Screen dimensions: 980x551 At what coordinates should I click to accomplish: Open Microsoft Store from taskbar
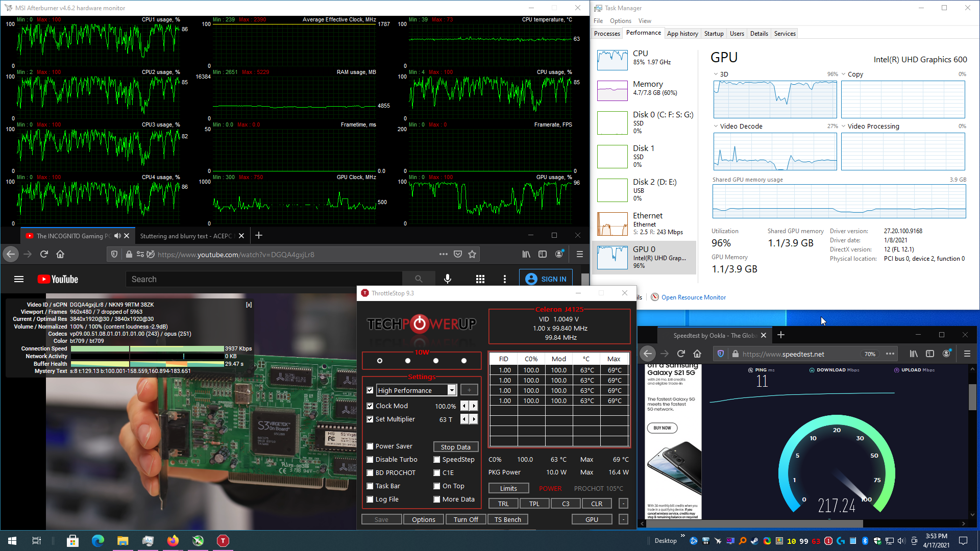click(72, 540)
